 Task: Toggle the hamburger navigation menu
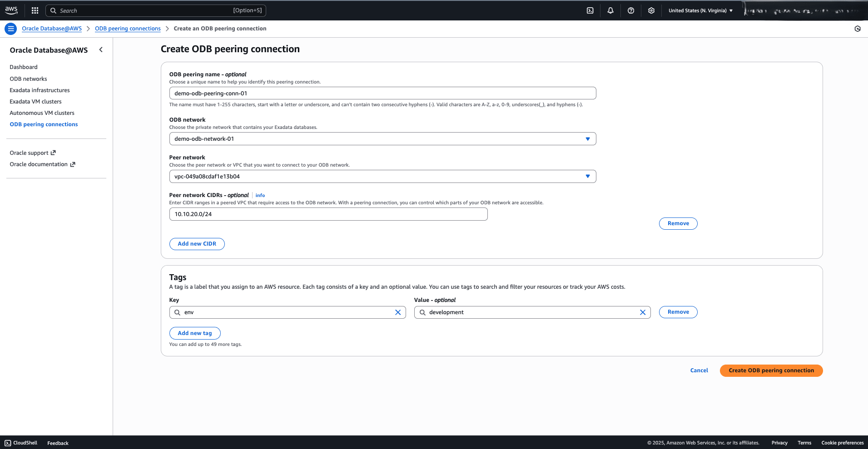tap(10, 28)
